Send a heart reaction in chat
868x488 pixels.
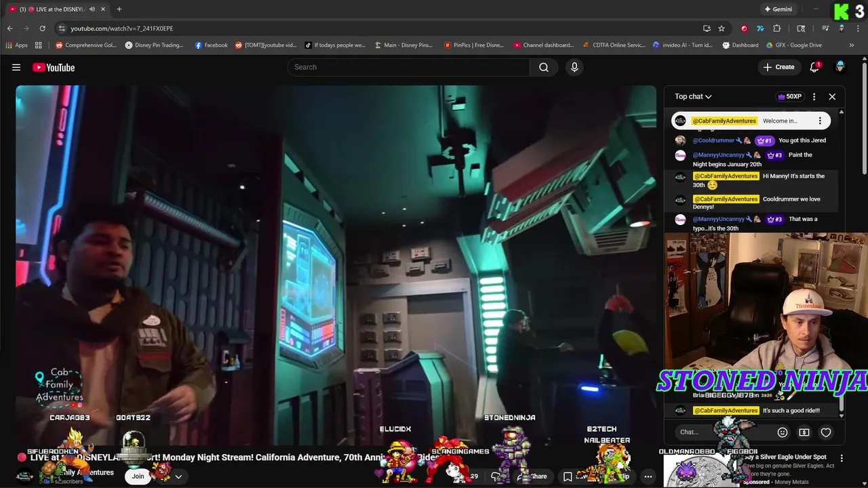point(826,432)
